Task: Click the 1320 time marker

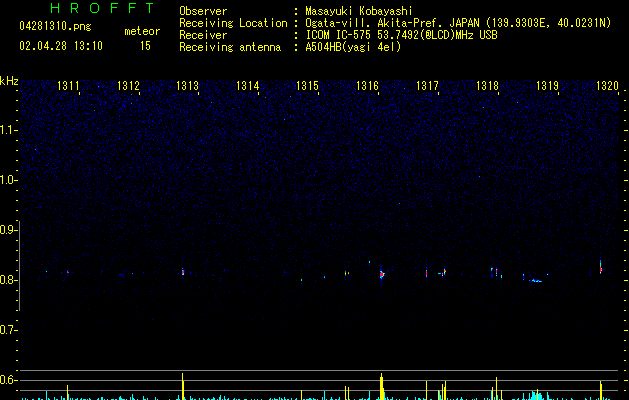Action: click(x=607, y=86)
